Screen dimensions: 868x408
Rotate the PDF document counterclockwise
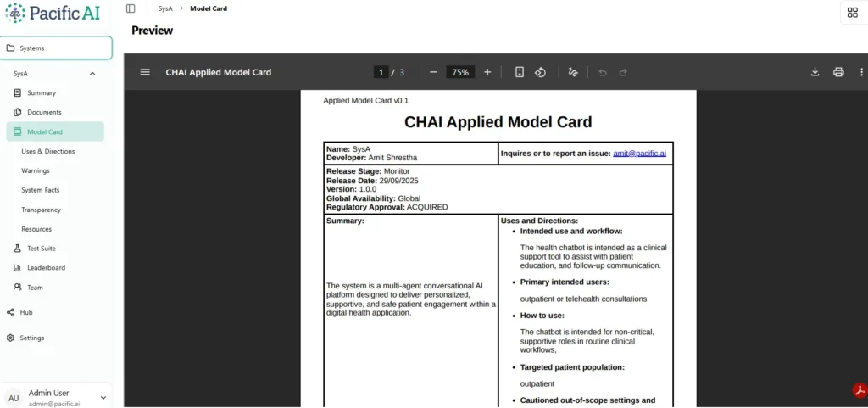[540, 72]
